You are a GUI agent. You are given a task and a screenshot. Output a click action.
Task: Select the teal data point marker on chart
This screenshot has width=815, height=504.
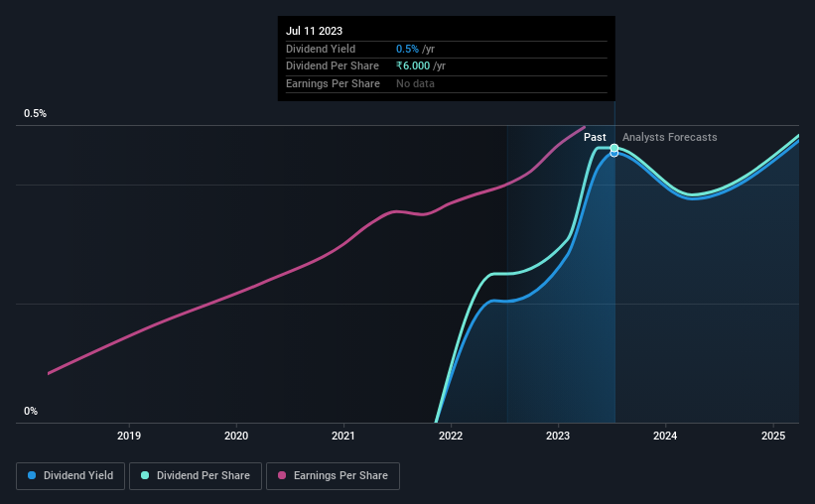[x=614, y=148]
